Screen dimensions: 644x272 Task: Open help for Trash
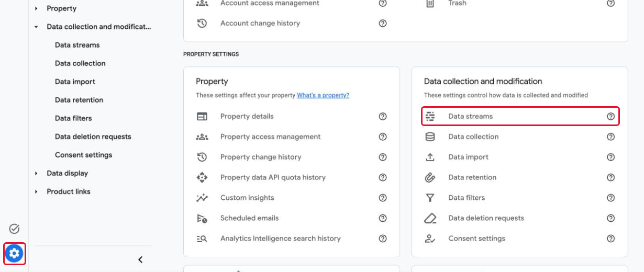click(x=610, y=3)
